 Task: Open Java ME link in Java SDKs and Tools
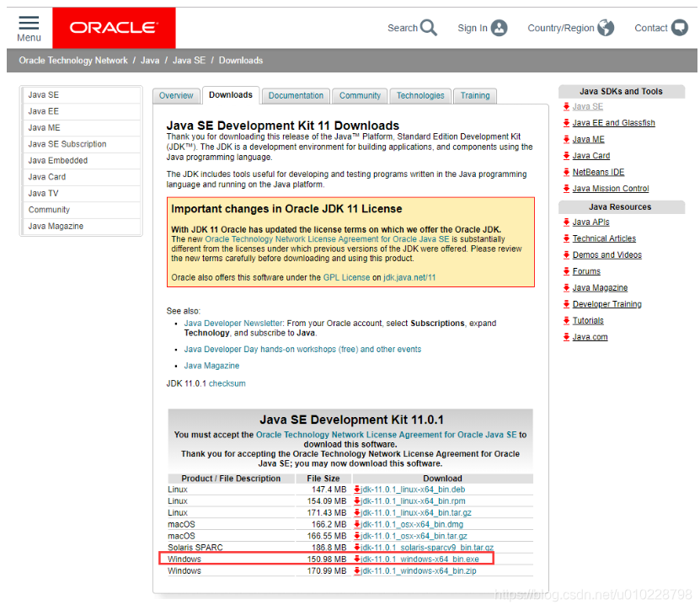tap(589, 139)
